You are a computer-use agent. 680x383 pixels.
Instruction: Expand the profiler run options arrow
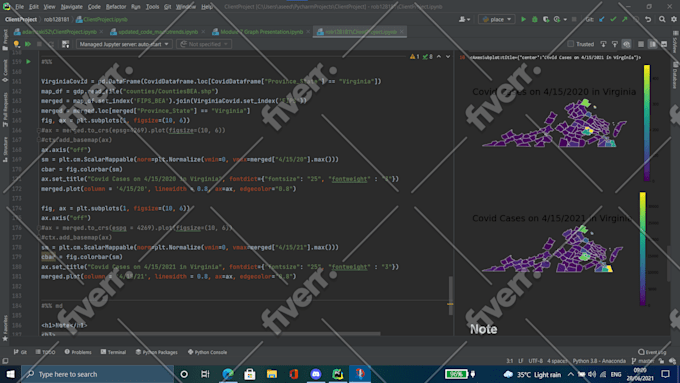pyautogui.click(x=565, y=20)
